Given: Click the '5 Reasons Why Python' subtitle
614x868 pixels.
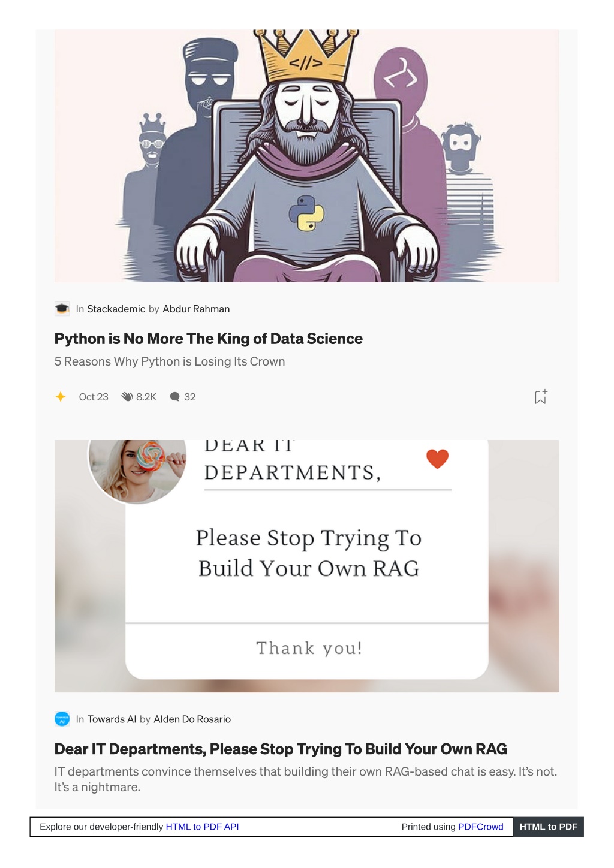Looking at the screenshot, I should 170,361.
